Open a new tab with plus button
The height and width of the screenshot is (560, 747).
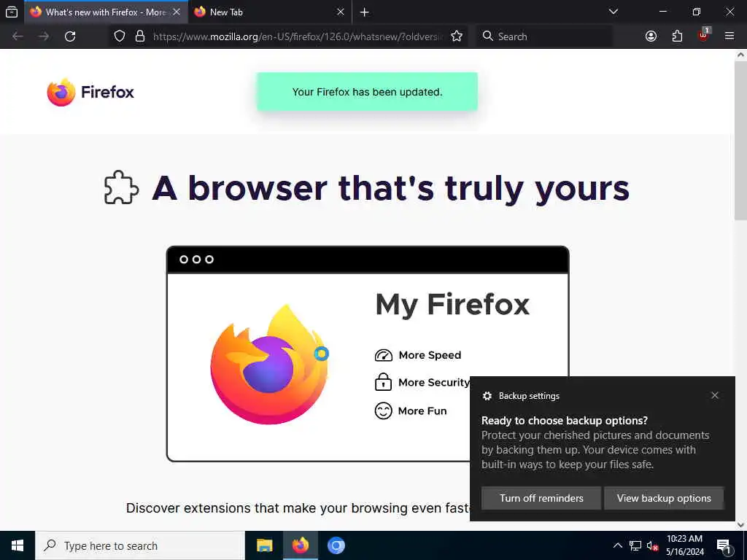pyautogui.click(x=365, y=12)
